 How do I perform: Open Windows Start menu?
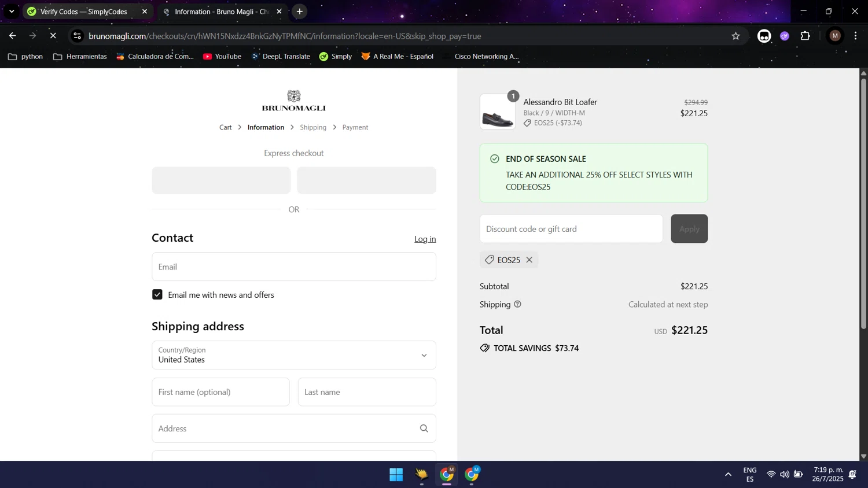click(396, 475)
